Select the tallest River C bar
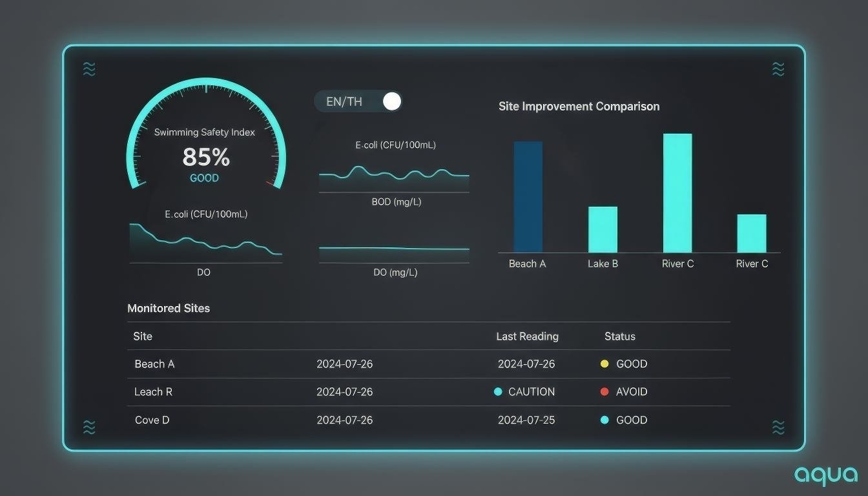868x496 pixels. click(x=677, y=193)
